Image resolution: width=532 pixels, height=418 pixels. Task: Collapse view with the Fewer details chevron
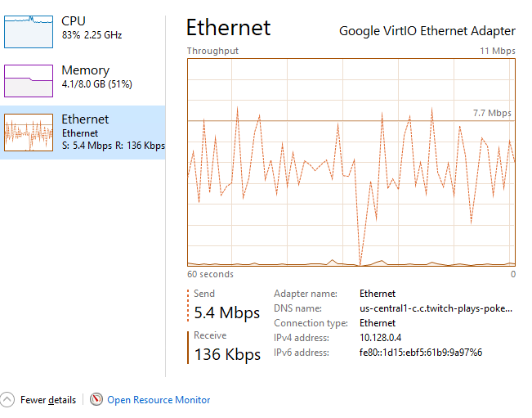point(7,400)
